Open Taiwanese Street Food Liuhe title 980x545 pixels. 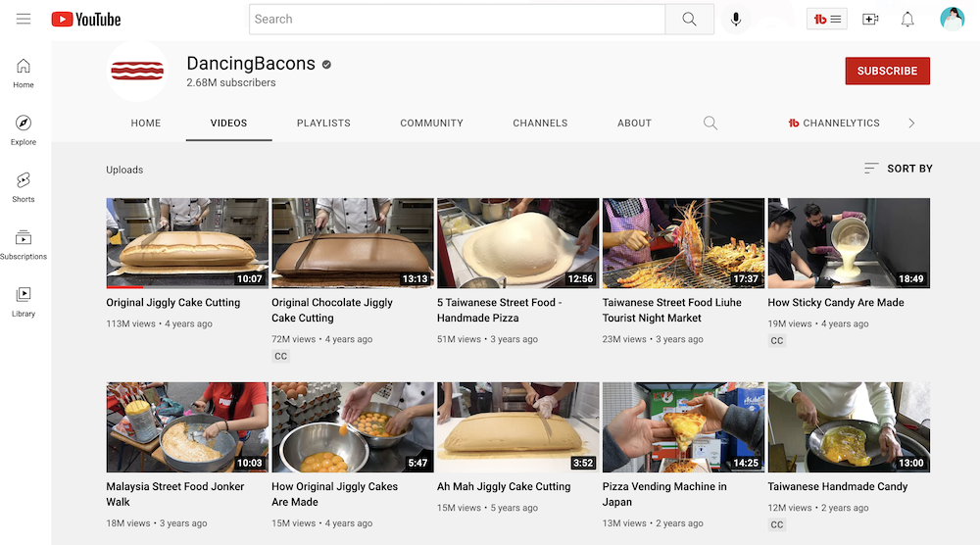pyautogui.click(x=672, y=310)
